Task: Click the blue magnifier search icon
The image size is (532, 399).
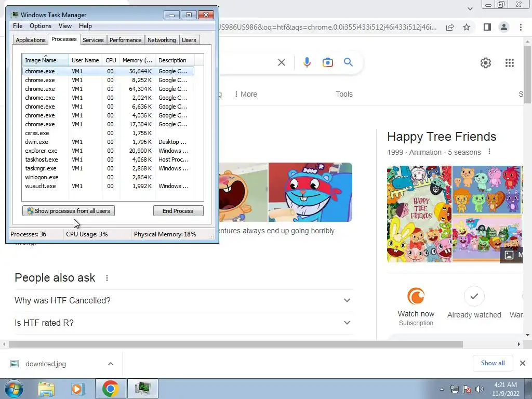Action: [x=348, y=62]
